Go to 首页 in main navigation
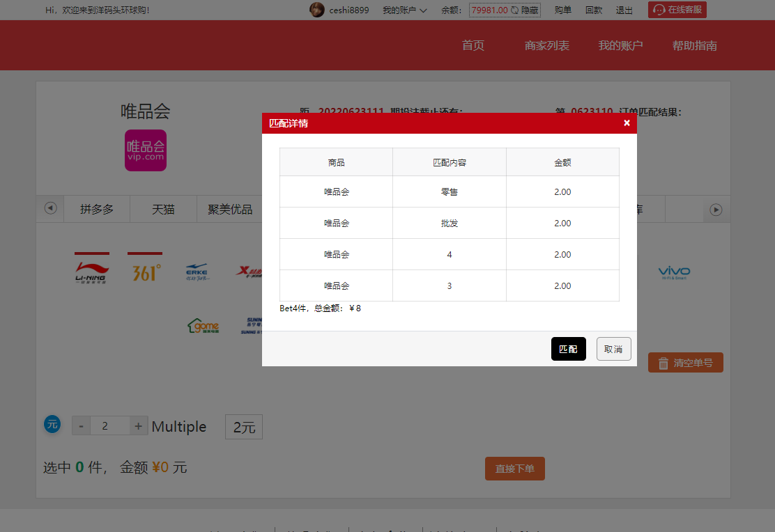775x532 pixels. [473, 45]
